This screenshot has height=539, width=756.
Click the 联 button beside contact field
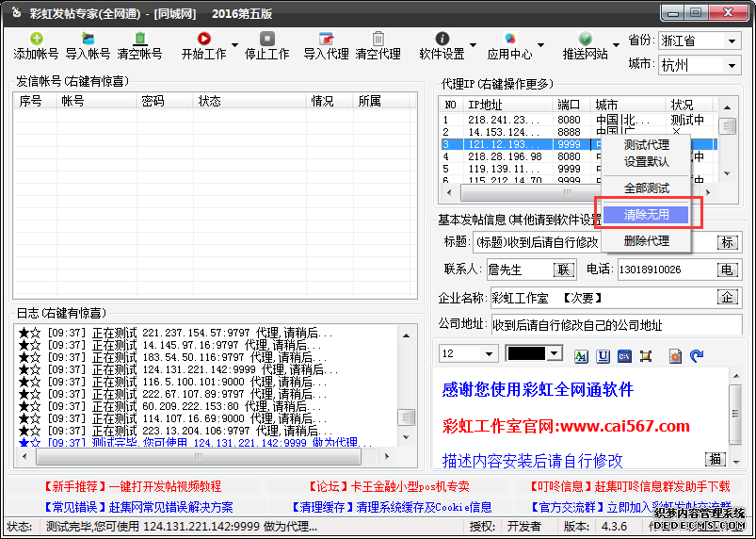pos(564,269)
